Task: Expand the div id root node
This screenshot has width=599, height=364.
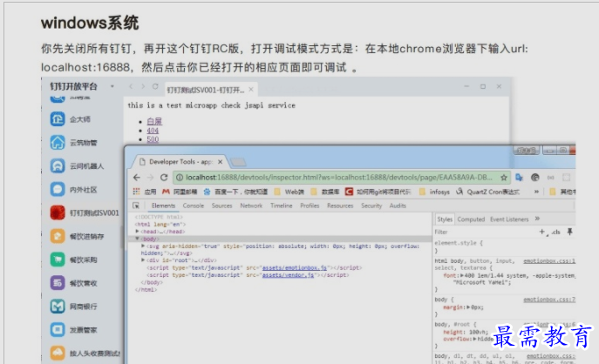Action: (143, 260)
